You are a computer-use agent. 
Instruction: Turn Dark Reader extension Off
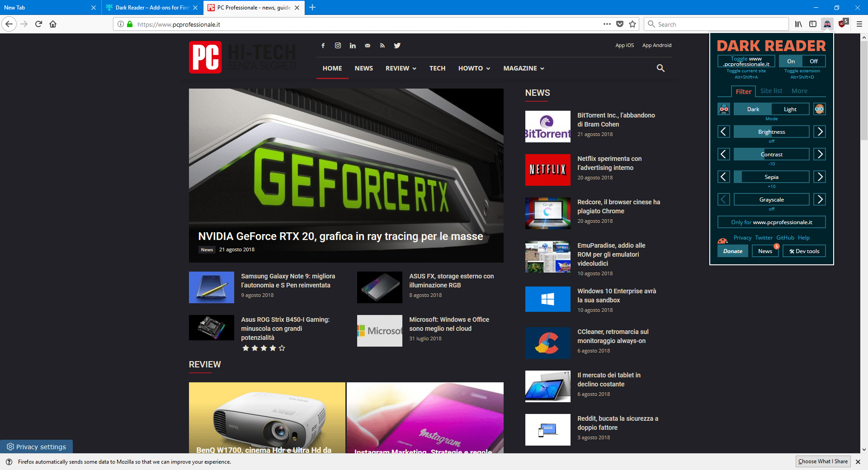click(x=813, y=61)
